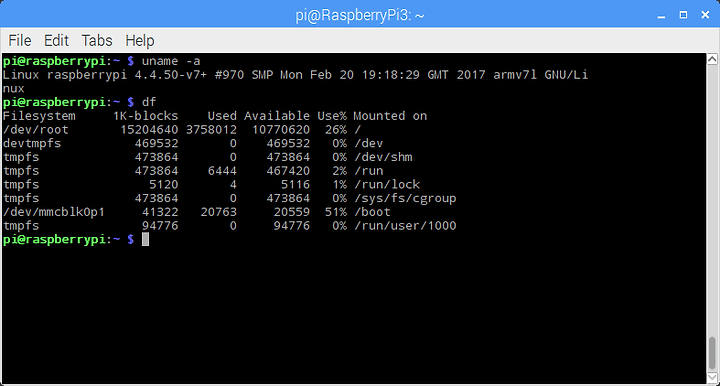Screen dimensions: 720x386
Task: Click the 'devtmpfs' filesystem entry
Action: click(x=32, y=143)
